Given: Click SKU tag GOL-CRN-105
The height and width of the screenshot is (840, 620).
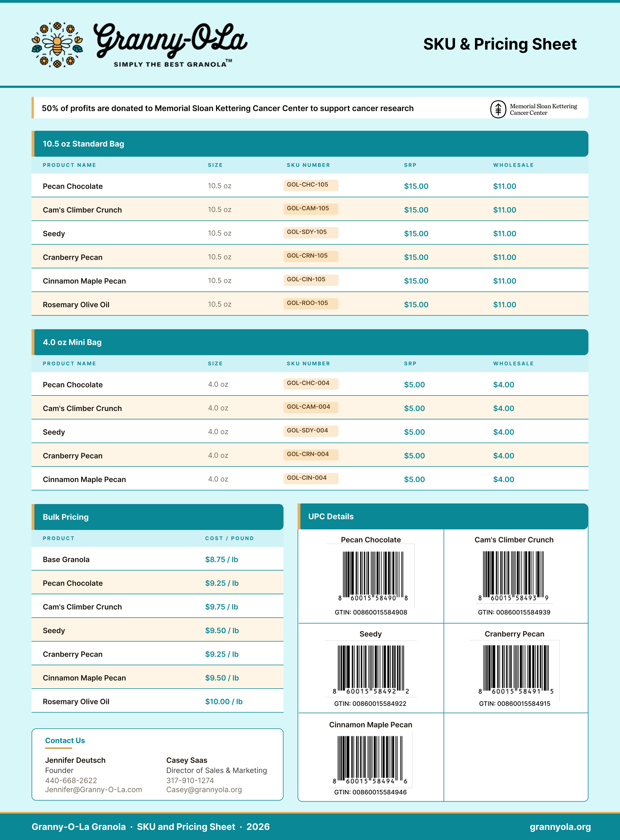Looking at the screenshot, I should pos(311,256).
